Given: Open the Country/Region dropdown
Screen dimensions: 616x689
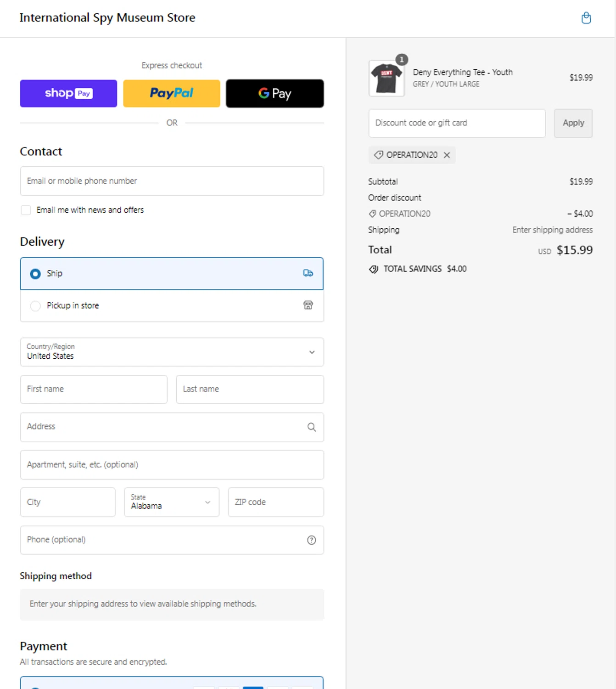Looking at the screenshot, I should pyautogui.click(x=172, y=352).
